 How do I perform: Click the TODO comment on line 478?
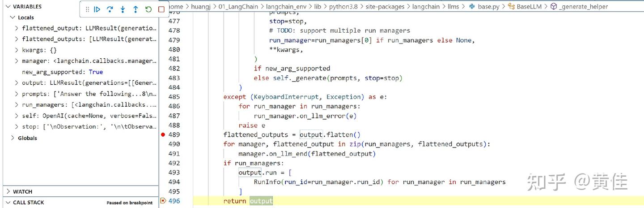point(339,31)
